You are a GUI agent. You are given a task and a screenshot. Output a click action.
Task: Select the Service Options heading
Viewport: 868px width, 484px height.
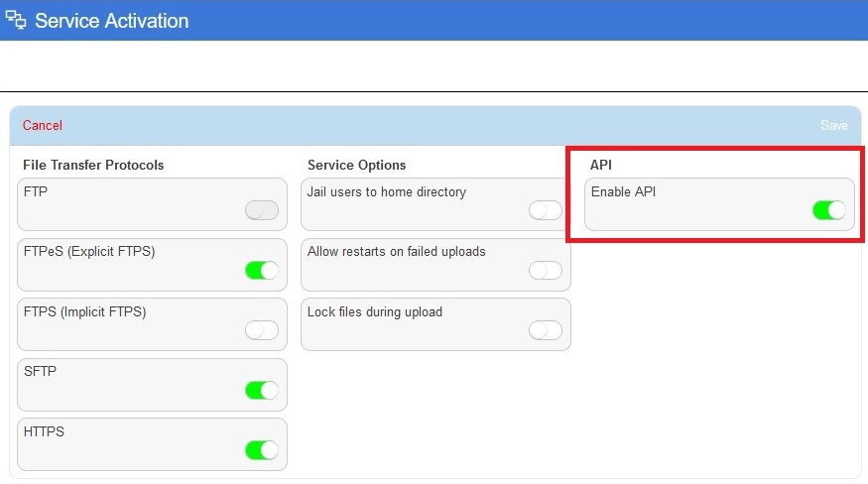click(x=356, y=165)
